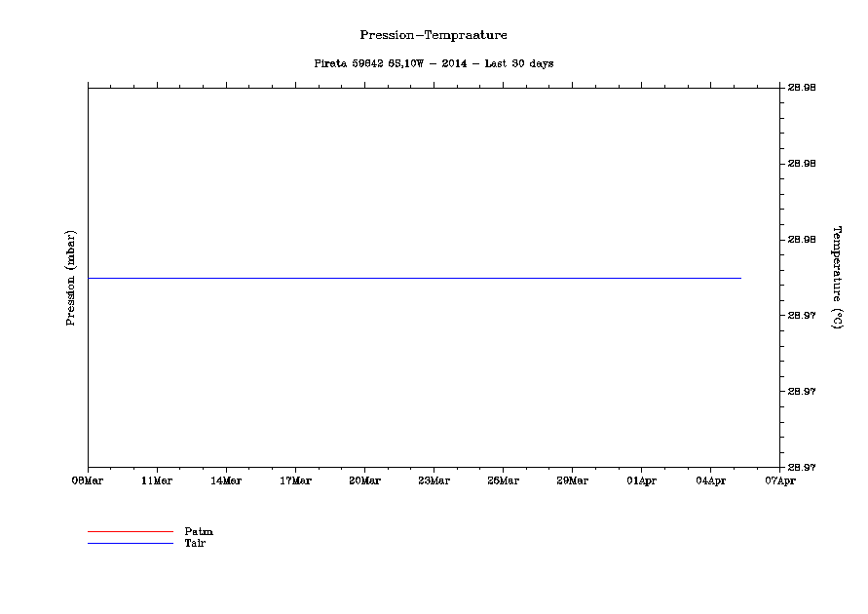
Task: Select the Pirata 59842 subtitle text
Action: coord(434,63)
